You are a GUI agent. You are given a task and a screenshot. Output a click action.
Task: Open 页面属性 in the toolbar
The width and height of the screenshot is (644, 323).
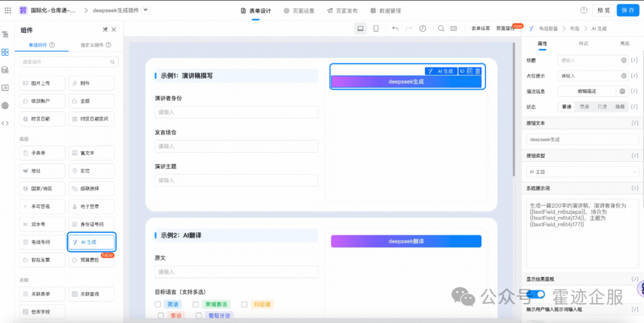[x=505, y=29]
